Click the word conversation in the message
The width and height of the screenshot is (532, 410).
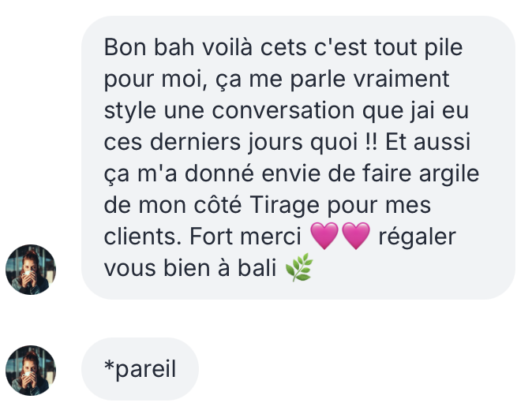[283, 110]
